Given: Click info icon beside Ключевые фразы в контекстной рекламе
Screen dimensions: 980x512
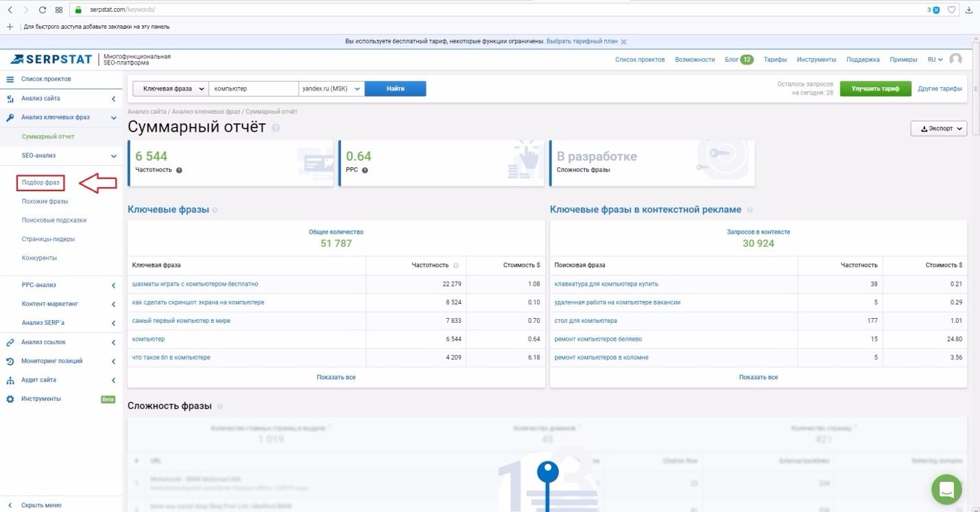Looking at the screenshot, I should click(x=749, y=210).
